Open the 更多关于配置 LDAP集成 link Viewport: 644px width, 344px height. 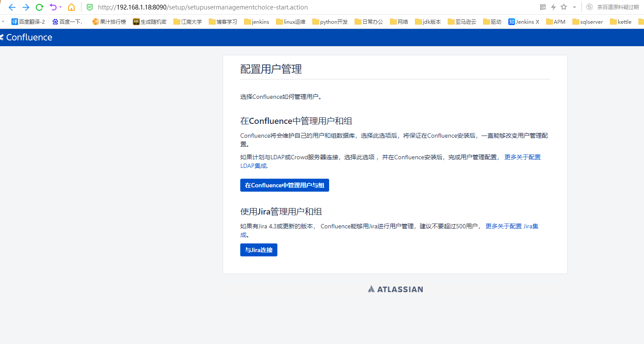tap(522, 157)
